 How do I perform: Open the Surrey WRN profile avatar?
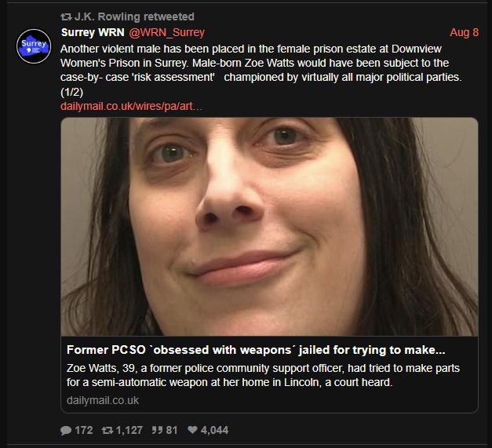tap(34, 46)
